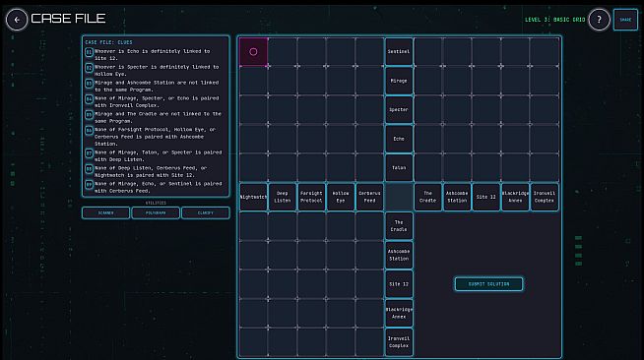
Task: Select clue badge 03 about Mirage and Ashcombe Station
Action: coord(89,84)
